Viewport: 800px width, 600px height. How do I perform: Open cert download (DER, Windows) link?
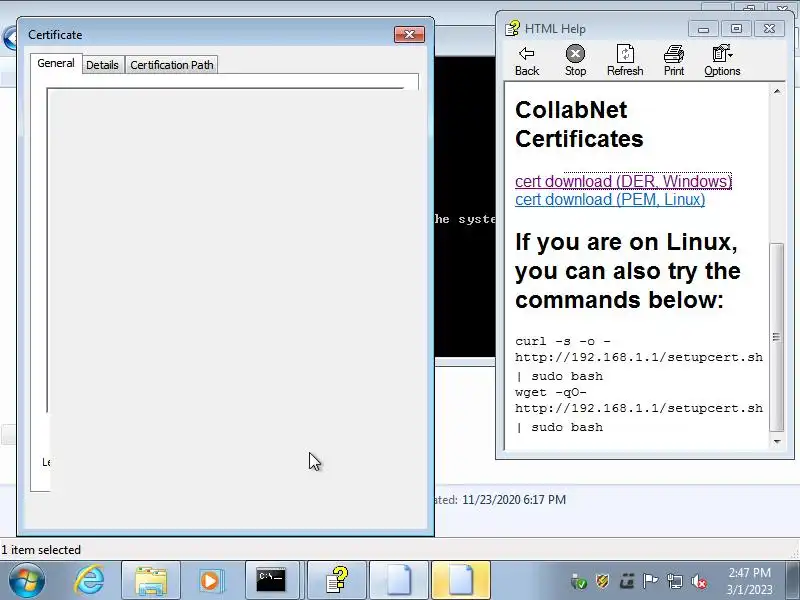623,181
